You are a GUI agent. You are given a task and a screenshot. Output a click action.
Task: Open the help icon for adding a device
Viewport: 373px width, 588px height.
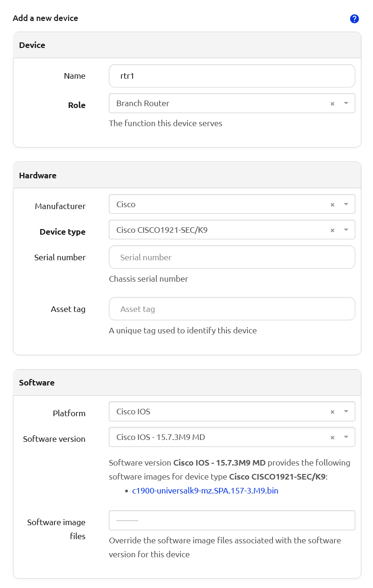point(354,19)
